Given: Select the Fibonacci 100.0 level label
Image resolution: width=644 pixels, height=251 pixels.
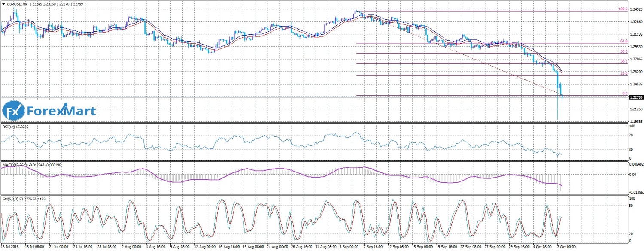Looking at the screenshot, I should [x=623, y=9].
